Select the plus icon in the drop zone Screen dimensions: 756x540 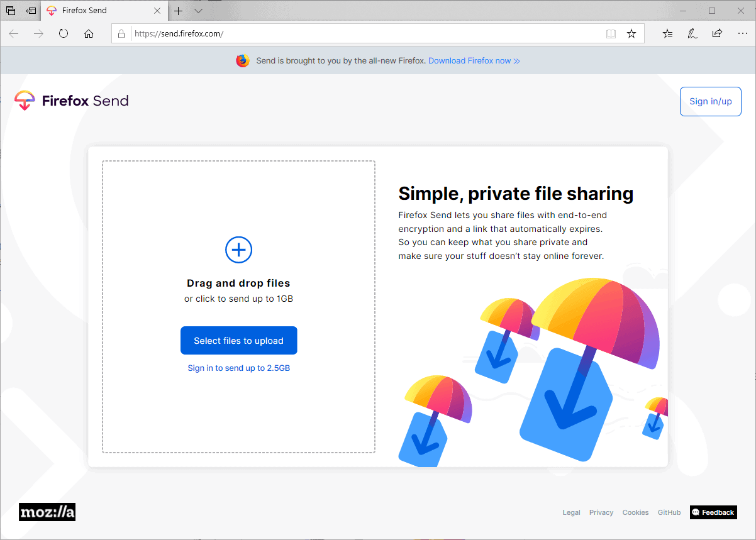(238, 250)
